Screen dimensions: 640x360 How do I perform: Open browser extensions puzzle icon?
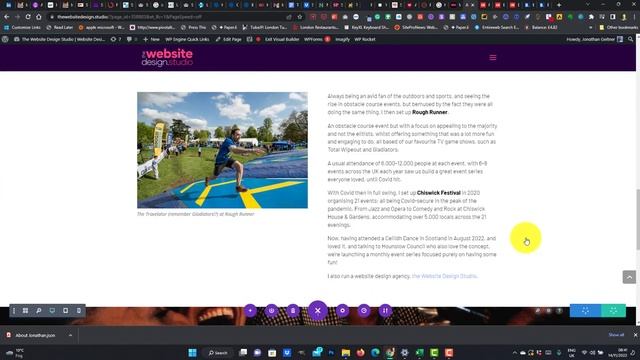591,17
